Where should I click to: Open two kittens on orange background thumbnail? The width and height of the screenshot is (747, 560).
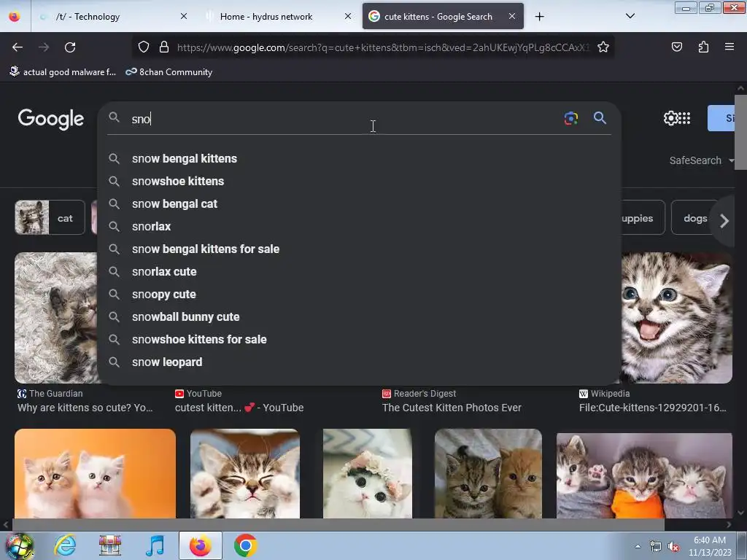[96, 473]
